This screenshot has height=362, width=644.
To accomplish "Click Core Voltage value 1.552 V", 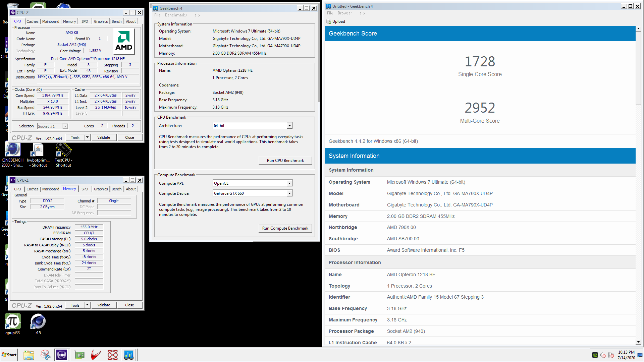I will [x=95, y=51].
